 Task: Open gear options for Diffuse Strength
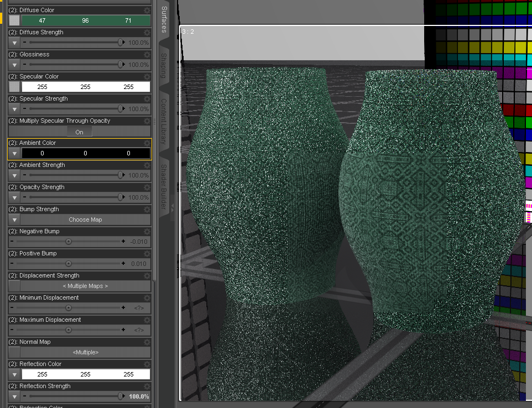[x=147, y=32]
